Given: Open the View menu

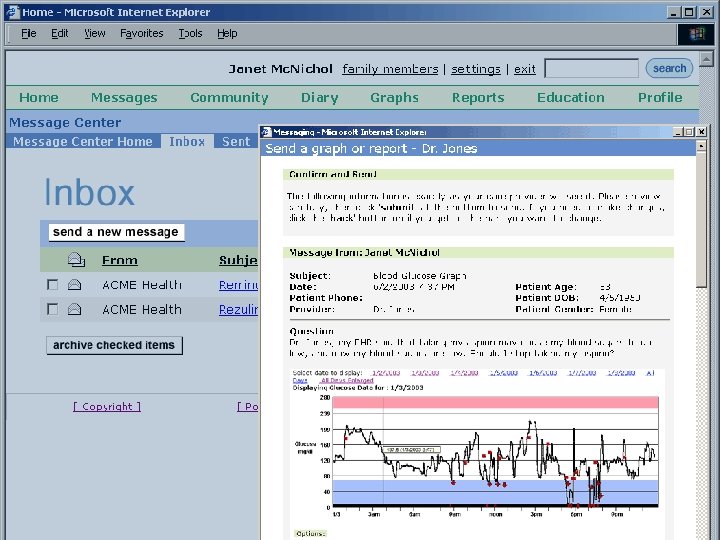Looking at the screenshot, I should [95, 34].
